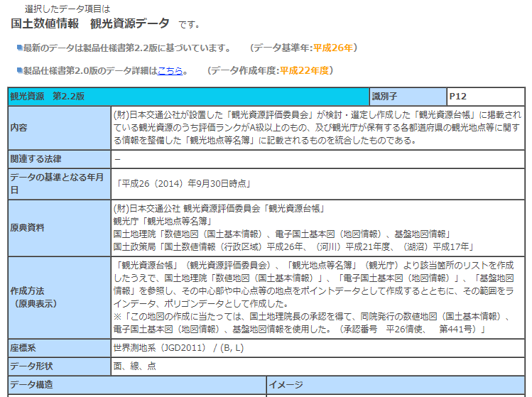Click the データの基準となる年月日 row label
Screen dimensions: 532x397
click(60, 184)
